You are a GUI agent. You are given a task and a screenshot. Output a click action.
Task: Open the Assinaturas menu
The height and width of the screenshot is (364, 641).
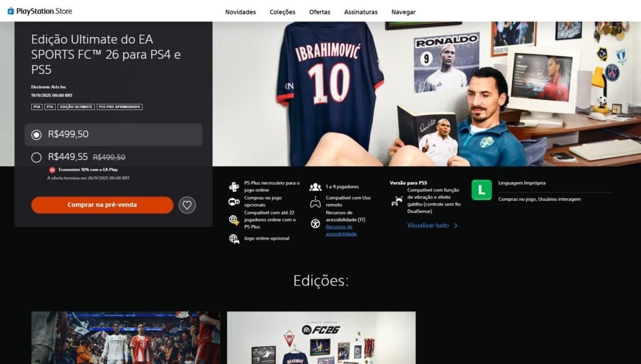(x=361, y=12)
